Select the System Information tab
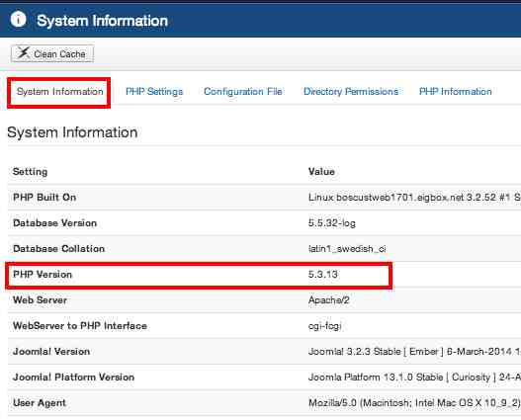 point(59,92)
